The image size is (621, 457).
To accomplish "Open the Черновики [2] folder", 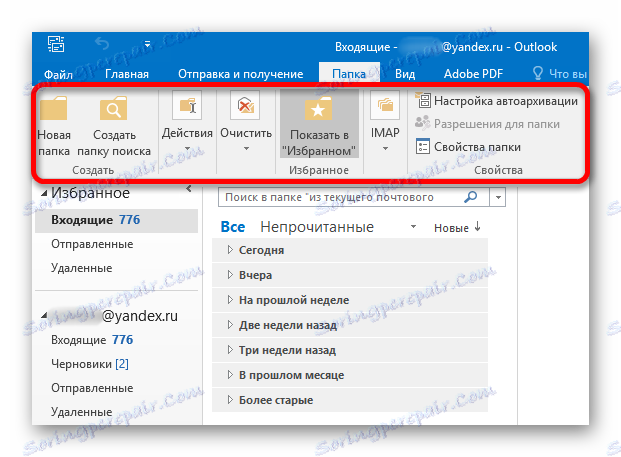I will tap(90, 364).
